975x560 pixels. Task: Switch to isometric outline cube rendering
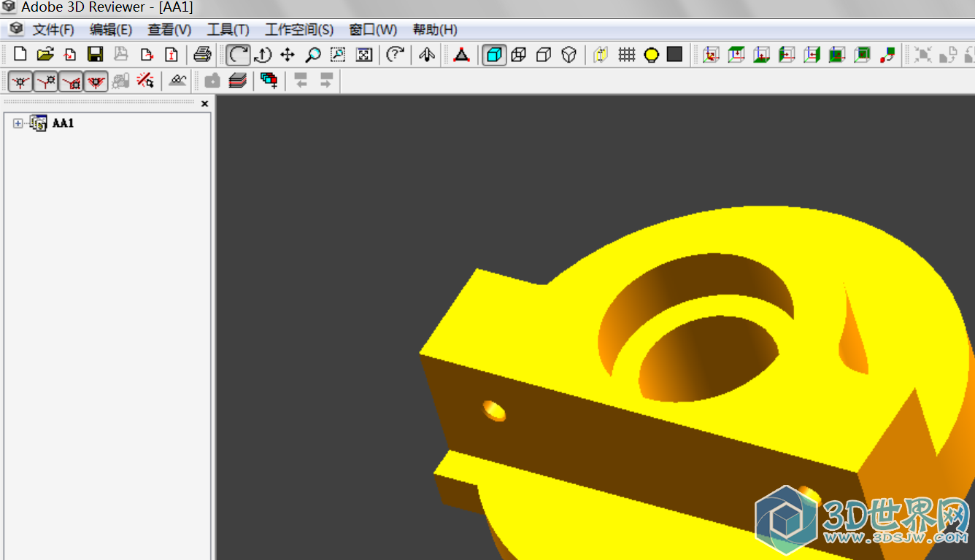(x=569, y=55)
